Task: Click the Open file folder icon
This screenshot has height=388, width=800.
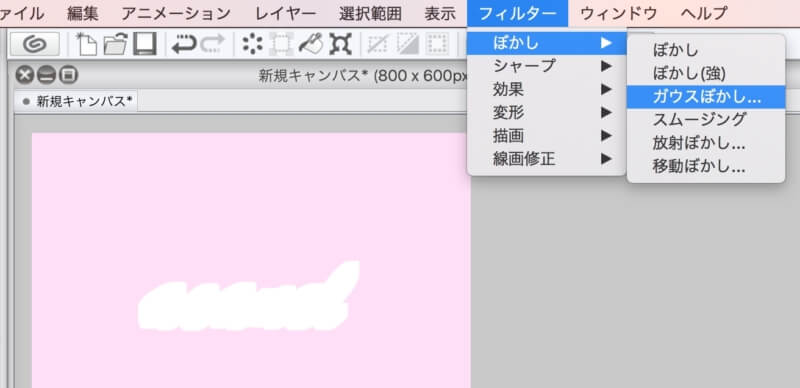Action: point(115,44)
